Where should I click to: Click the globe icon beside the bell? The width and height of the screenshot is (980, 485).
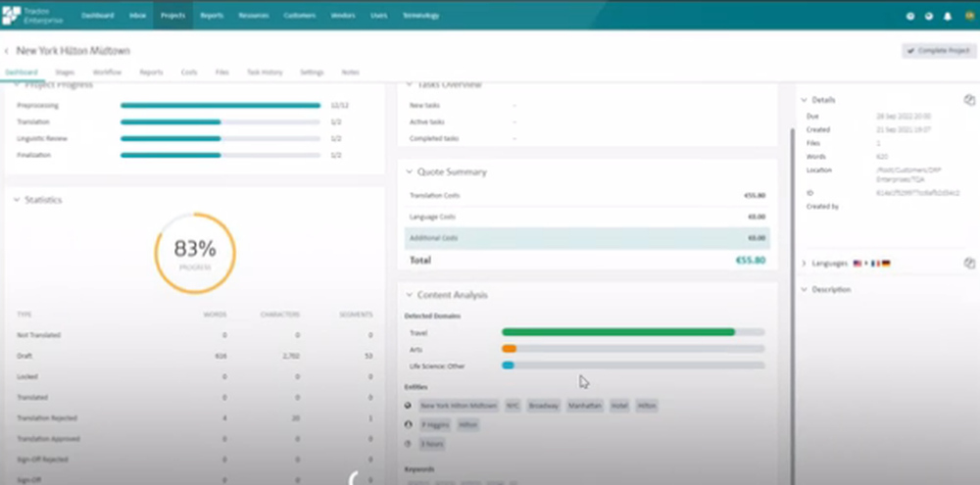pos(929,17)
